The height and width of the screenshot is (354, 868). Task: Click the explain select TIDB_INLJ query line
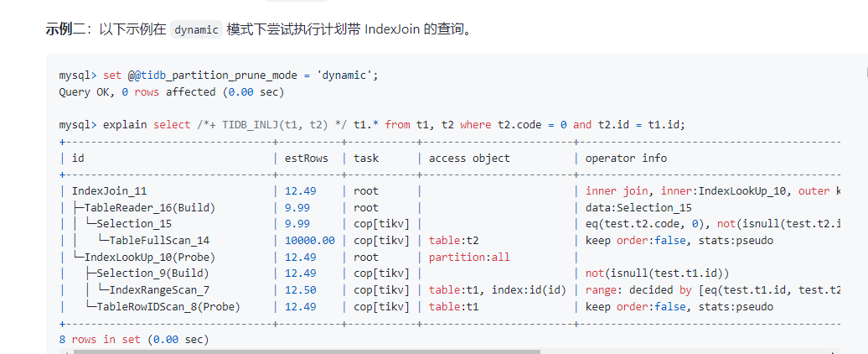372,125
